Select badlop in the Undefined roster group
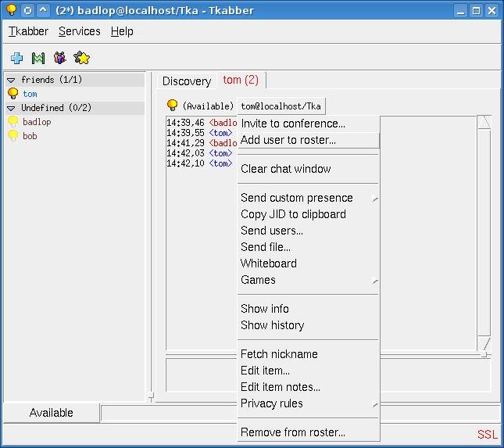This screenshot has height=448, width=504. click(x=37, y=122)
